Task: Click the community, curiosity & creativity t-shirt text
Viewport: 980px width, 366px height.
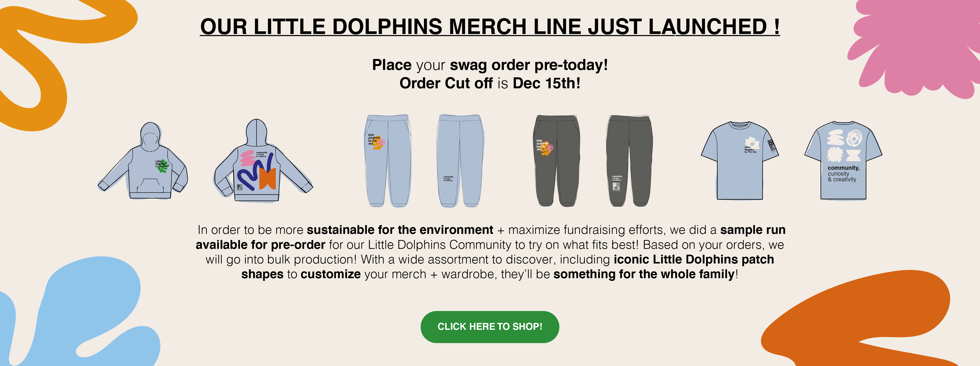Action: point(844,174)
